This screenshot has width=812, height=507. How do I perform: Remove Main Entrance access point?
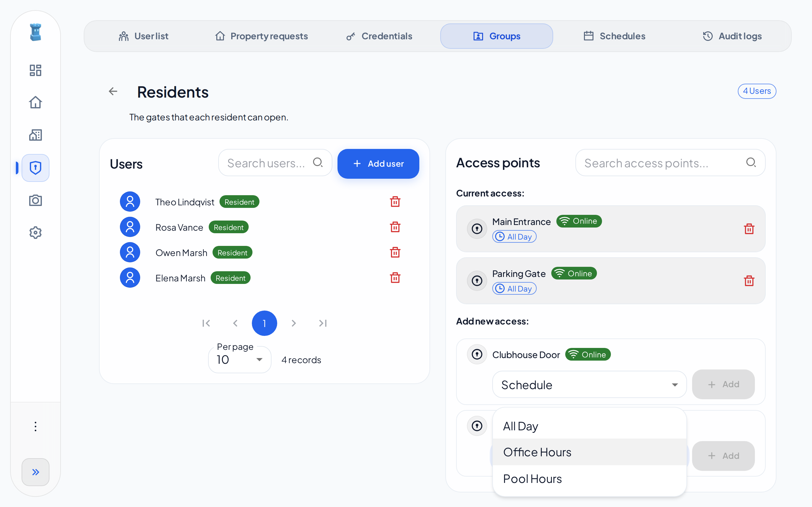tap(749, 229)
